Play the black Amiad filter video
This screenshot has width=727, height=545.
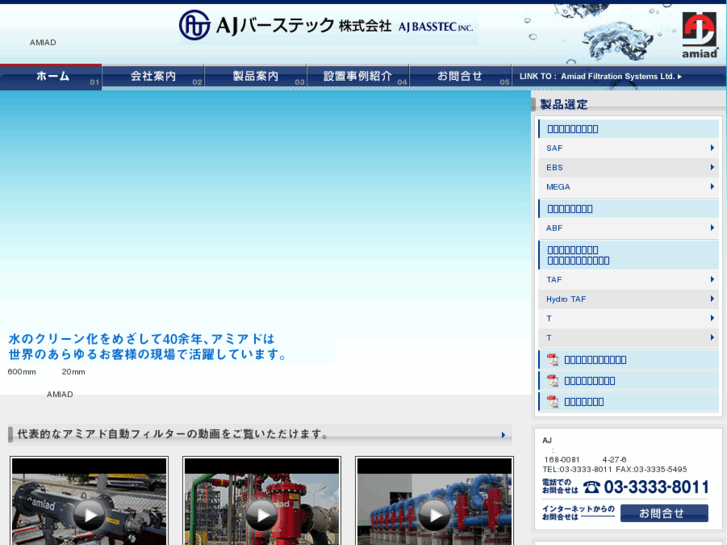pos(89,514)
